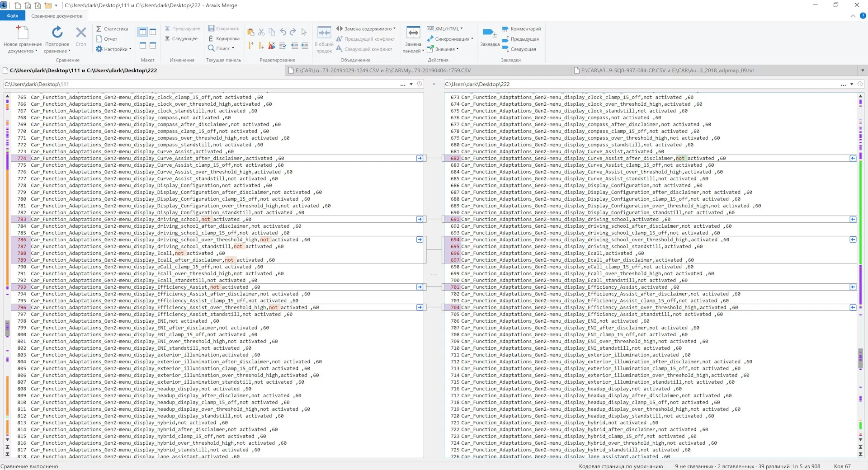Select two-pane vertical layout toggle

143,32
